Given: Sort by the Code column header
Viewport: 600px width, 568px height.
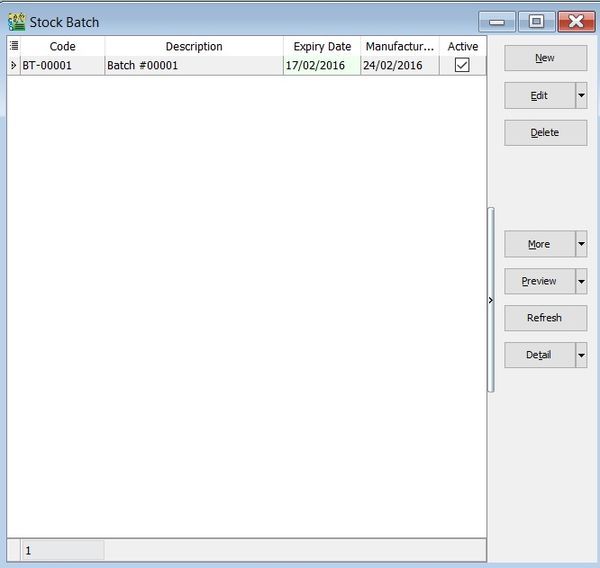Looking at the screenshot, I should (62, 47).
